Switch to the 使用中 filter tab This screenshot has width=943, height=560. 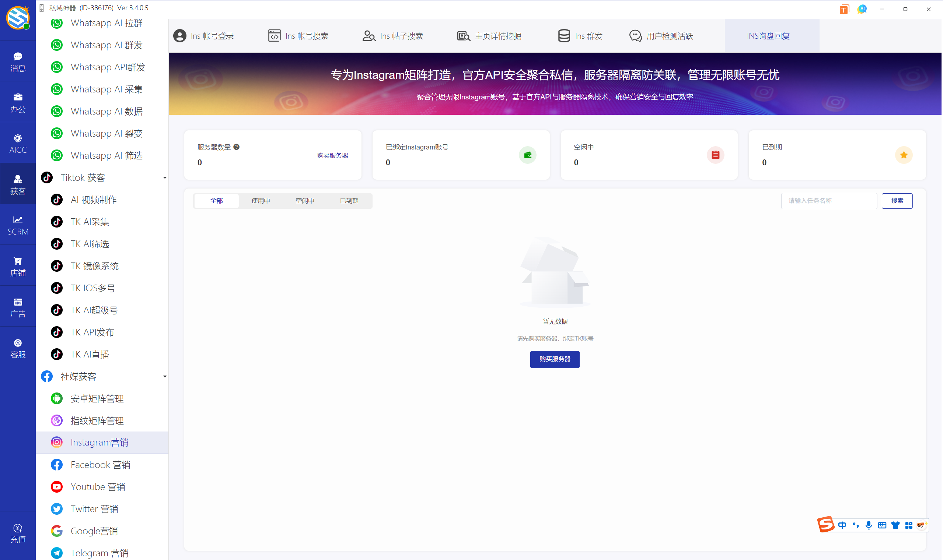261,200
